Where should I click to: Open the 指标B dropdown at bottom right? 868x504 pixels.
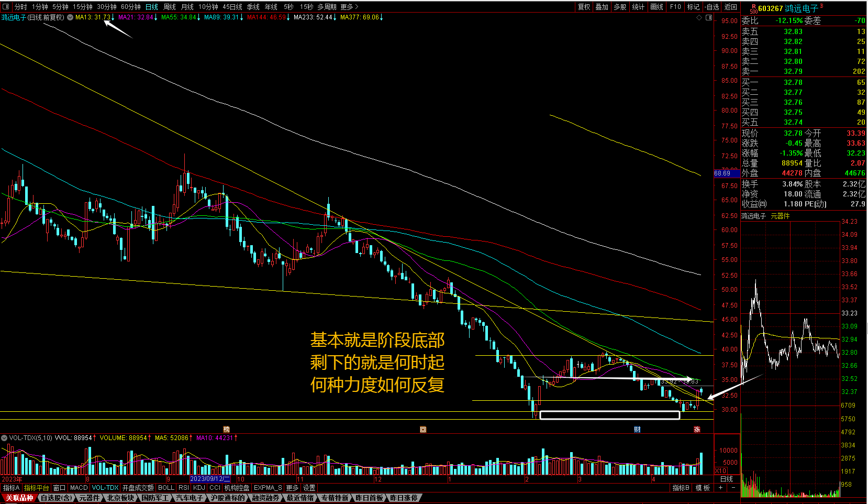coord(681,487)
